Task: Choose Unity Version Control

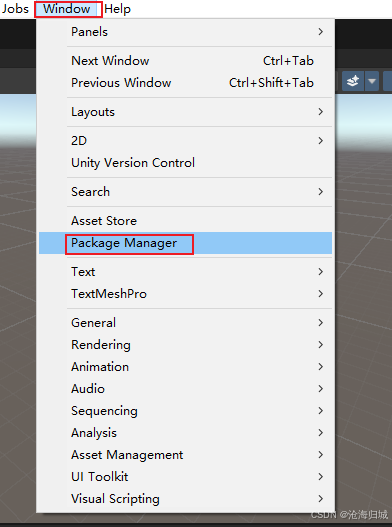Action: [185, 163]
